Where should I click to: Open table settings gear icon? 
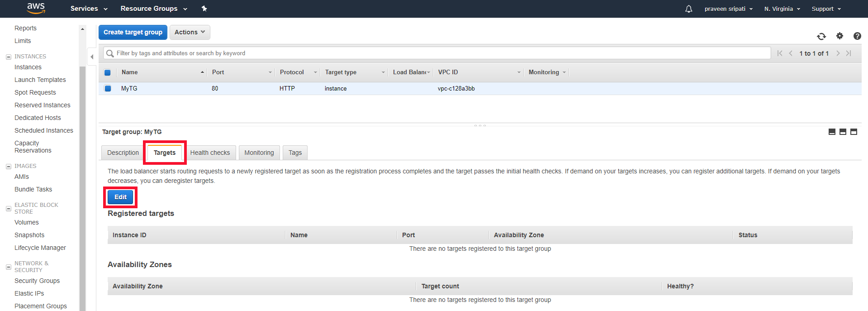coord(840,36)
